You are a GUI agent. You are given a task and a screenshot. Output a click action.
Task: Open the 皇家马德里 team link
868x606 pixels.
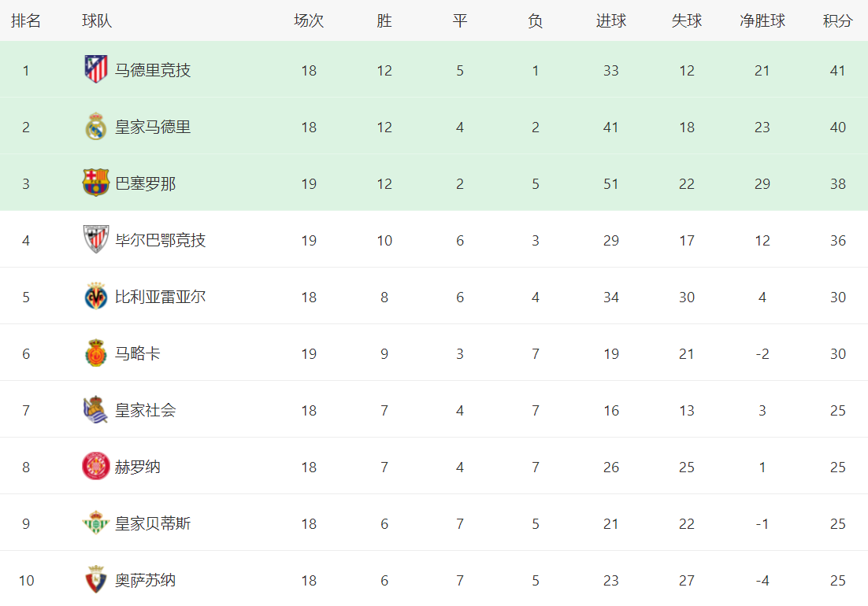[153, 127]
